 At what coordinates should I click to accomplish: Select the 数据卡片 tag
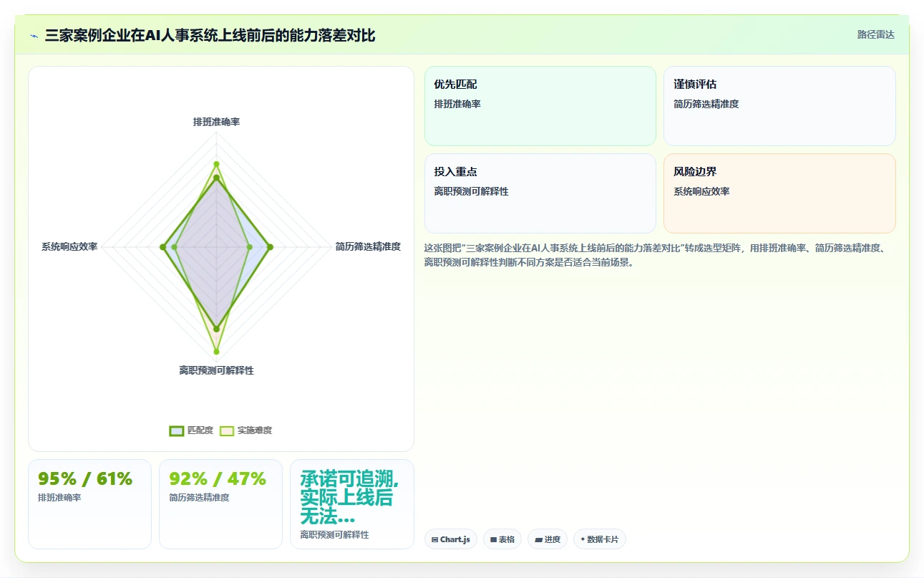pos(600,539)
